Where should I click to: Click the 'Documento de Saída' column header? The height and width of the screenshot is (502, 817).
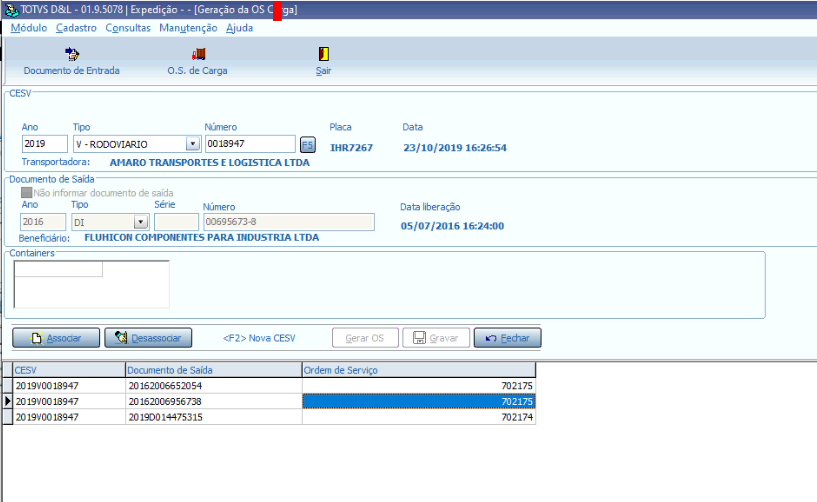click(214, 370)
